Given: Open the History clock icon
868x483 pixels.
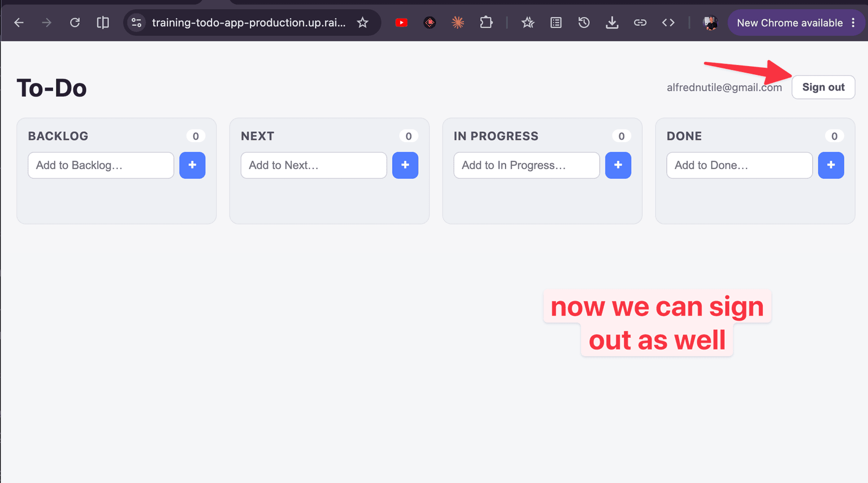Looking at the screenshot, I should coord(584,23).
